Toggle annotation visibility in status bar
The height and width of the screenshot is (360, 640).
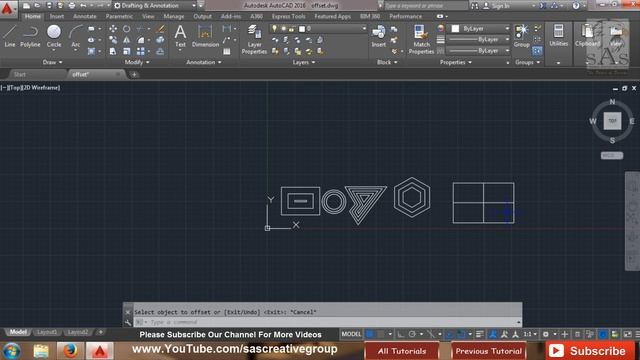pyautogui.click(x=493, y=334)
